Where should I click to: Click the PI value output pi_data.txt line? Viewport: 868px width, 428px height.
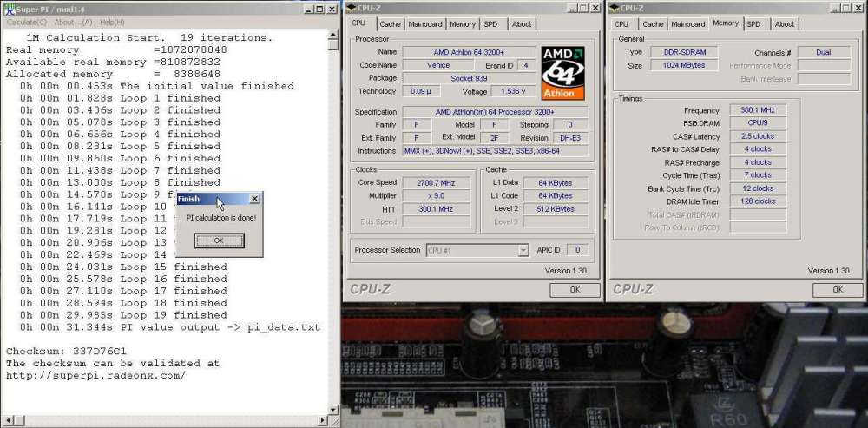(170, 327)
